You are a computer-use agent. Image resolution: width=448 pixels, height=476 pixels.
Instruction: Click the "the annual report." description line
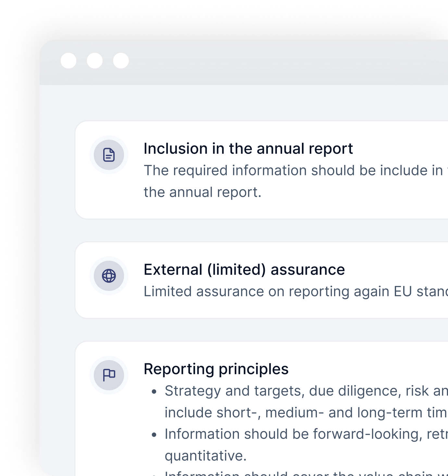pyautogui.click(x=202, y=192)
